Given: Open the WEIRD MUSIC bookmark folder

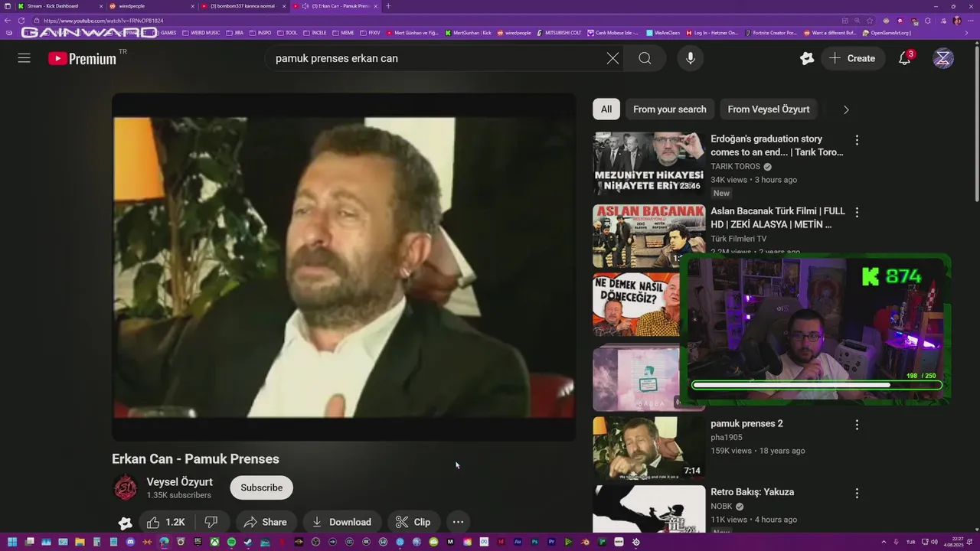Looking at the screenshot, I should (x=201, y=33).
